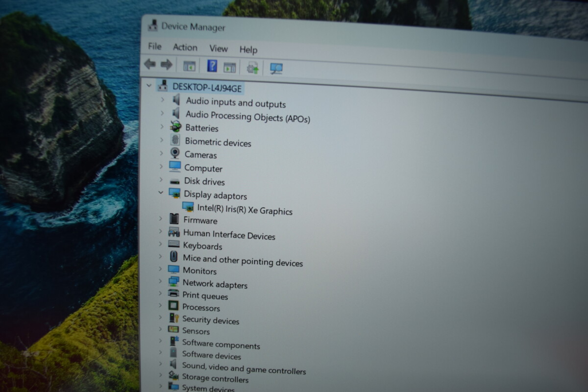Click the Print queues printer icon
Image resolution: width=588 pixels, height=392 pixels.
(173, 294)
